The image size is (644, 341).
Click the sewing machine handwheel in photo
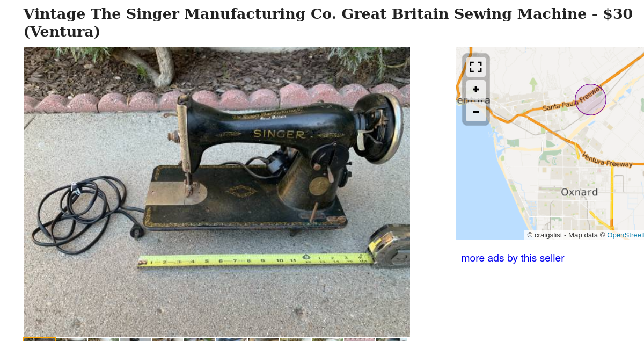click(382, 128)
